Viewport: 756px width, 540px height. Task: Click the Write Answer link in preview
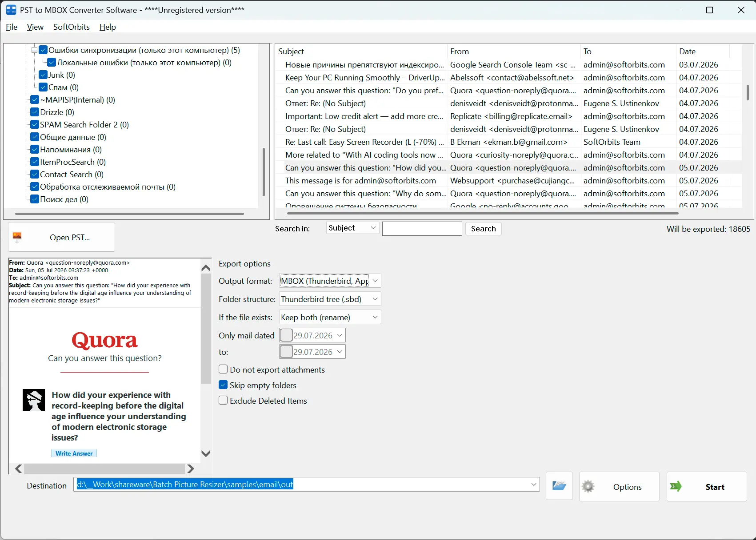coord(74,453)
